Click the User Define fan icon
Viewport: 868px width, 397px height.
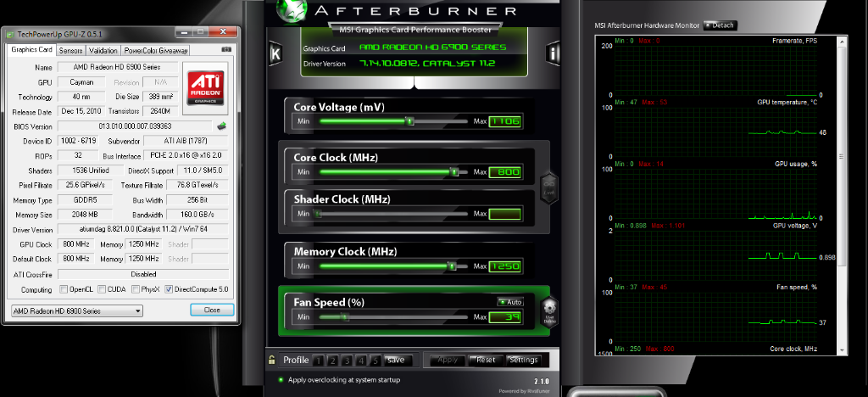point(548,311)
